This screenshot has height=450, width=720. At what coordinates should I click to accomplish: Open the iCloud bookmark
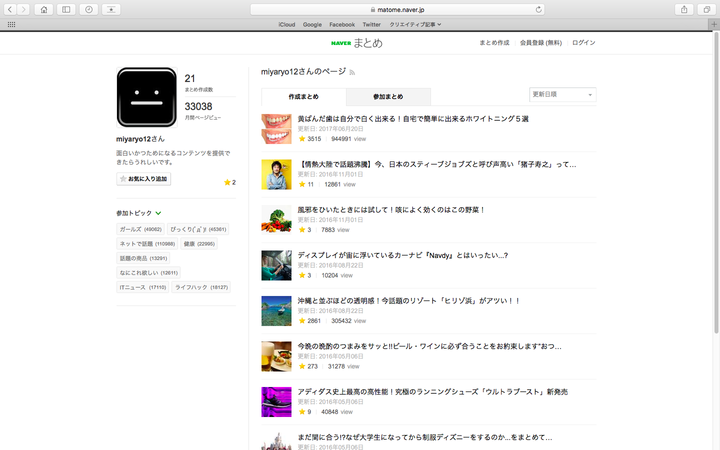[287, 24]
